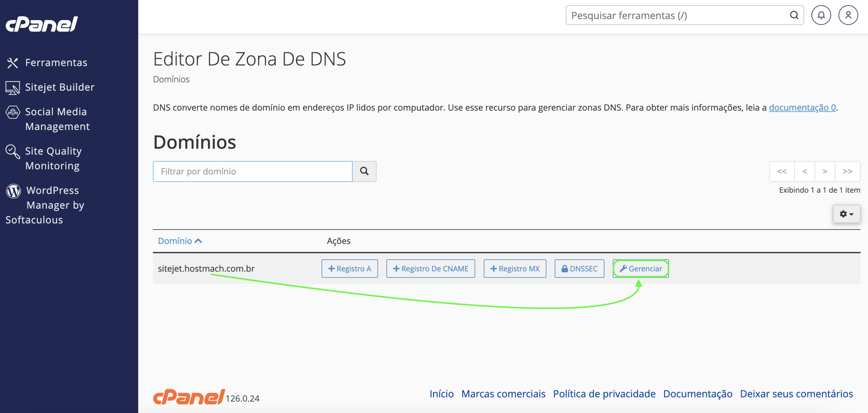Open WordPress Manager by Softaculous
This screenshot has height=413, width=868.
click(x=44, y=205)
